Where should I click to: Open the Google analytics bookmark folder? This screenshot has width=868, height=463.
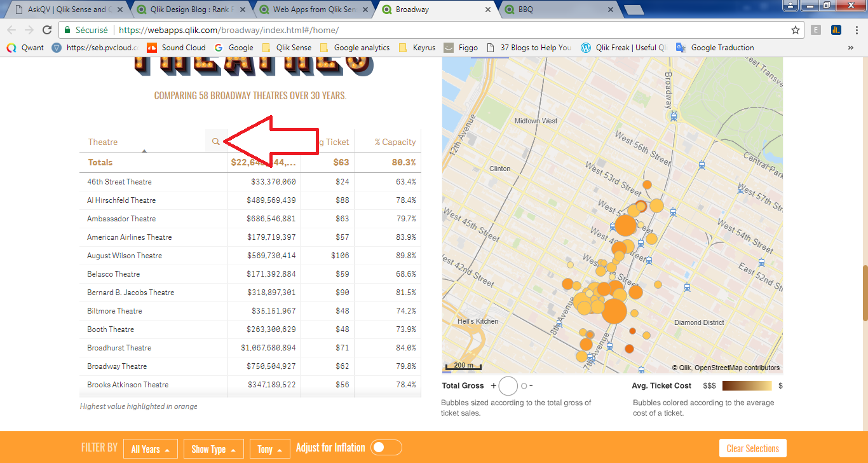[x=355, y=48]
